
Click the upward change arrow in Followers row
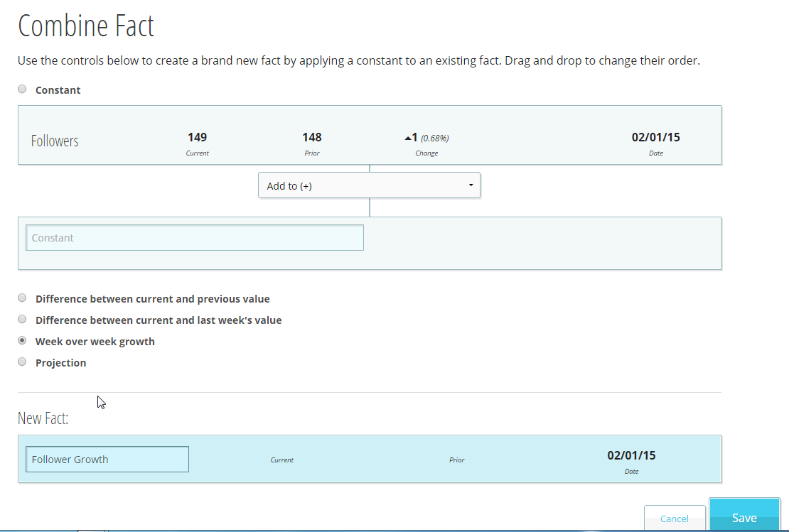tap(407, 139)
